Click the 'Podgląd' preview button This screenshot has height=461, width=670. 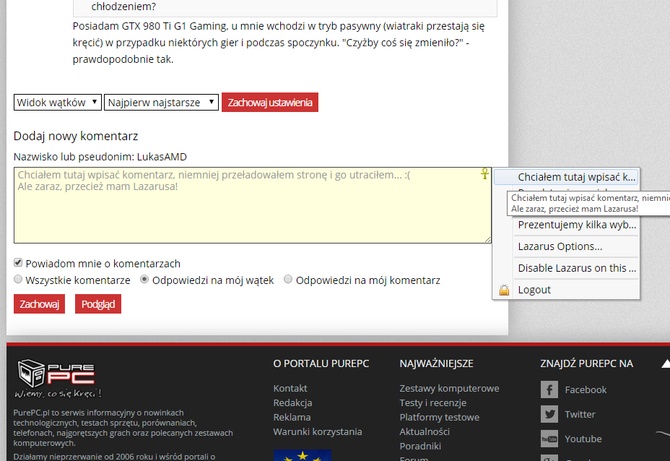(x=98, y=304)
